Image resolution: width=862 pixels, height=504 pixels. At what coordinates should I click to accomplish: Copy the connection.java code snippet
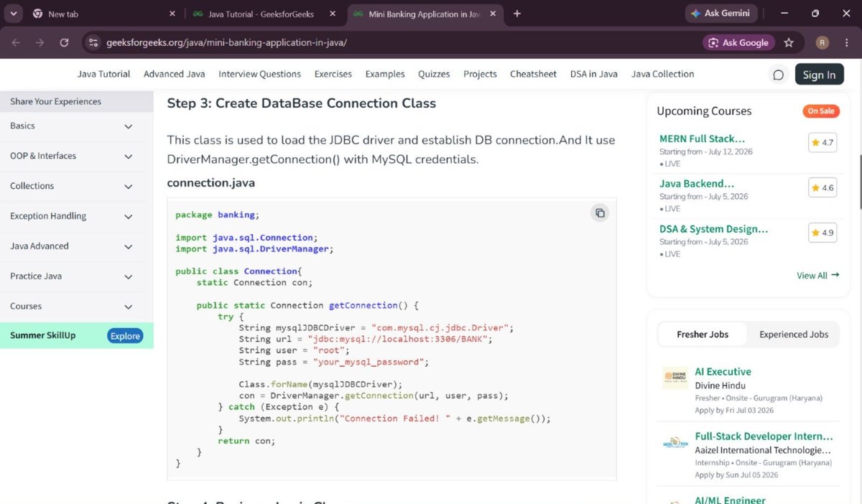(x=600, y=213)
